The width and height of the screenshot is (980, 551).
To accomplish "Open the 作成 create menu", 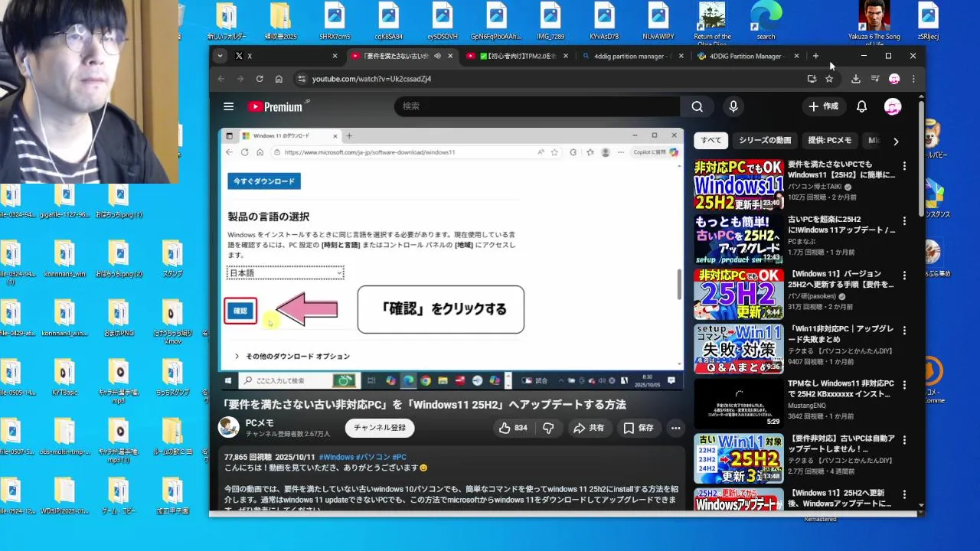I will pyautogui.click(x=823, y=106).
